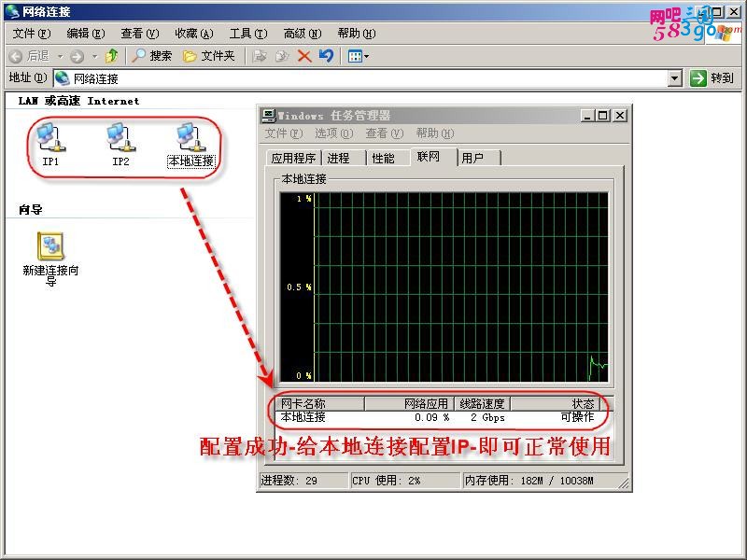Expand the views dropdown arrow
Viewport: 747px width, 560px height.
(x=367, y=57)
